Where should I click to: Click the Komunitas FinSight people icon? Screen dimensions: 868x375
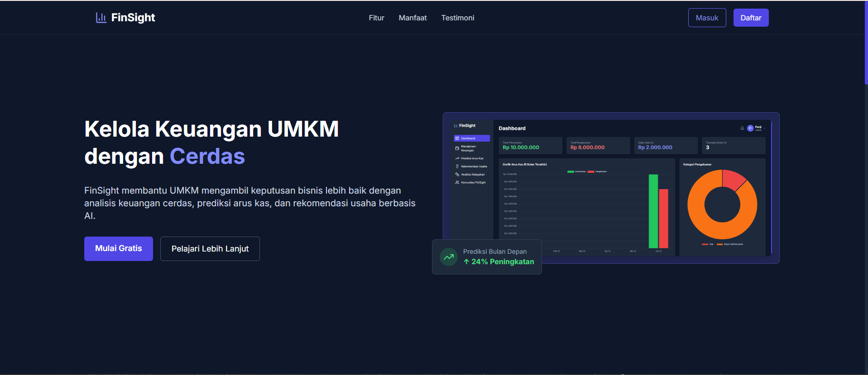pyautogui.click(x=457, y=182)
